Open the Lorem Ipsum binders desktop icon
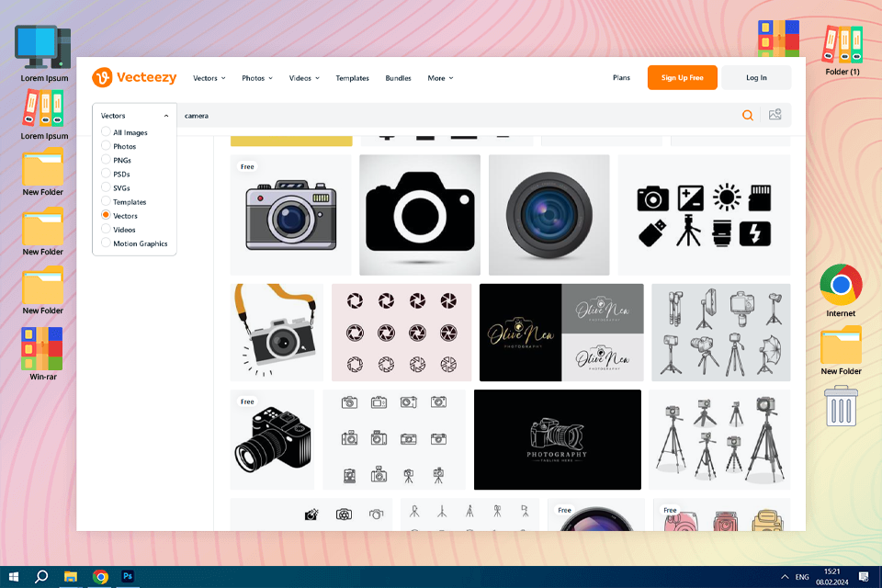Viewport: 882px width, 588px height. [44, 116]
